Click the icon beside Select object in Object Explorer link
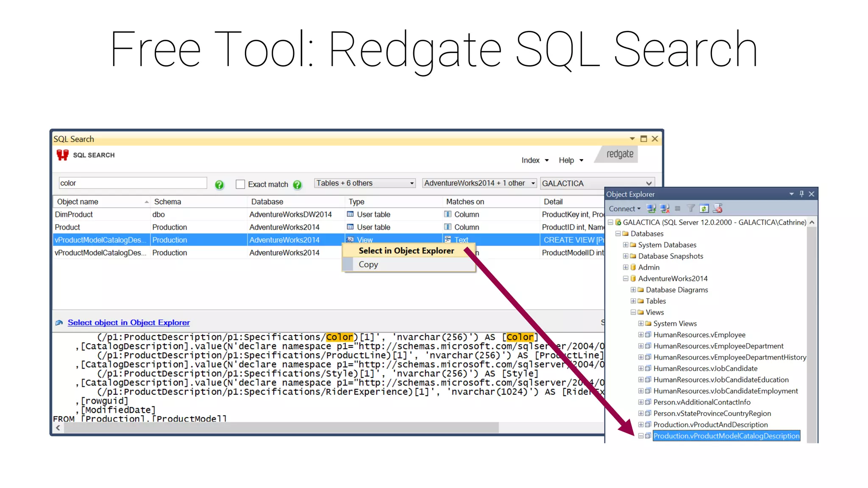The height and width of the screenshot is (488, 868). click(x=59, y=323)
